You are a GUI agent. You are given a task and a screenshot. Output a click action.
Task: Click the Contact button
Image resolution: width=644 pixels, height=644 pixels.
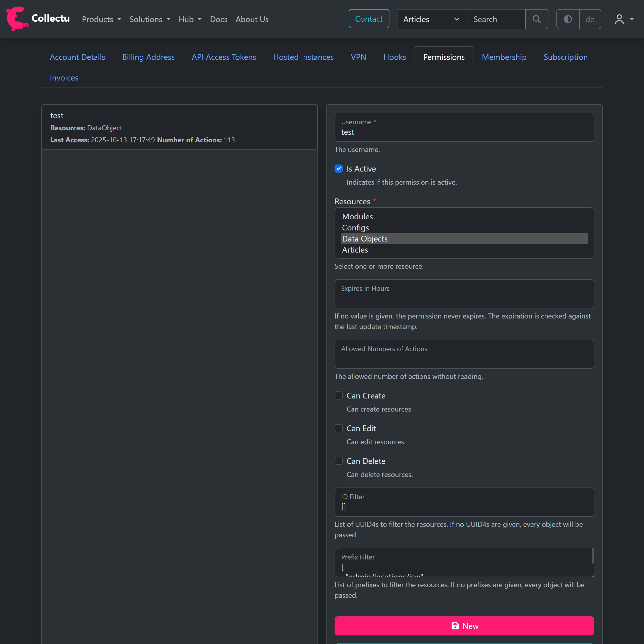click(x=369, y=19)
